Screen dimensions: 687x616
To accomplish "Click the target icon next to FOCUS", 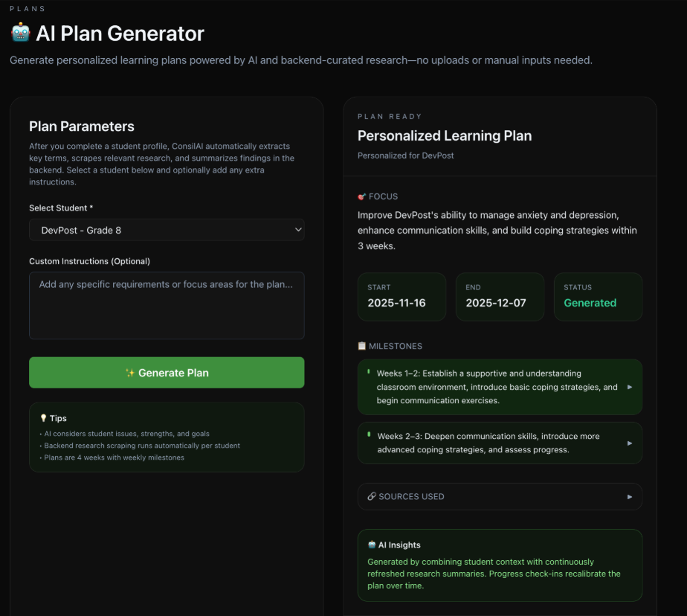I will click(x=362, y=197).
